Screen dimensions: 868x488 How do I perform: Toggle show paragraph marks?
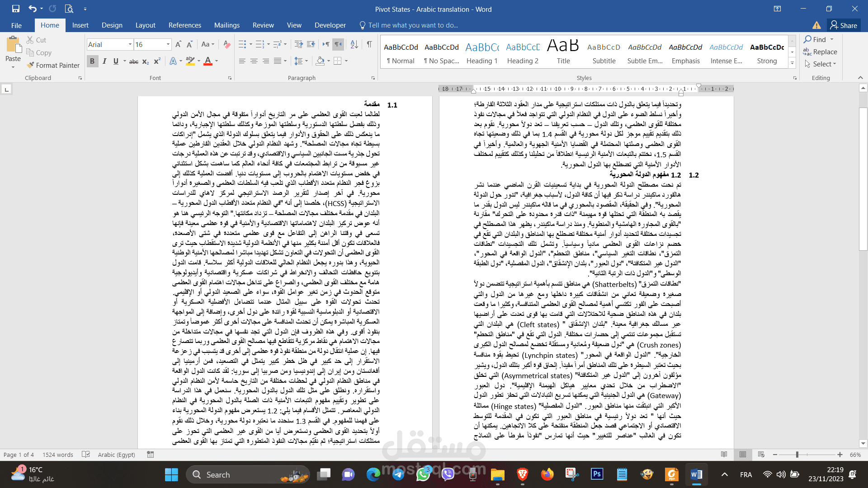pyautogui.click(x=369, y=44)
